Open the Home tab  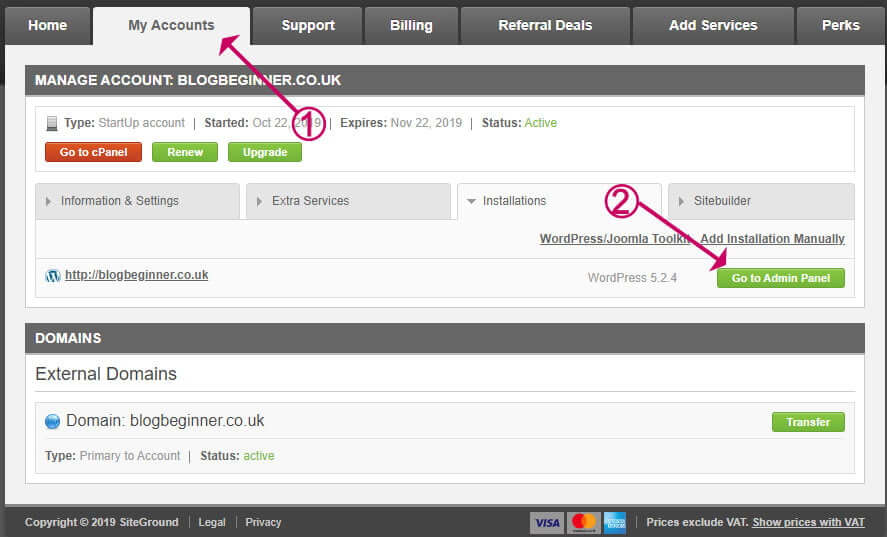[48, 25]
